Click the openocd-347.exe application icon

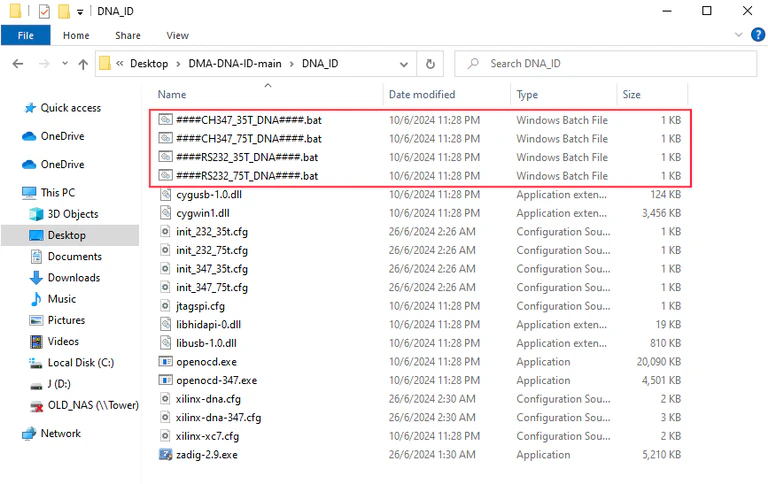click(x=166, y=381)
